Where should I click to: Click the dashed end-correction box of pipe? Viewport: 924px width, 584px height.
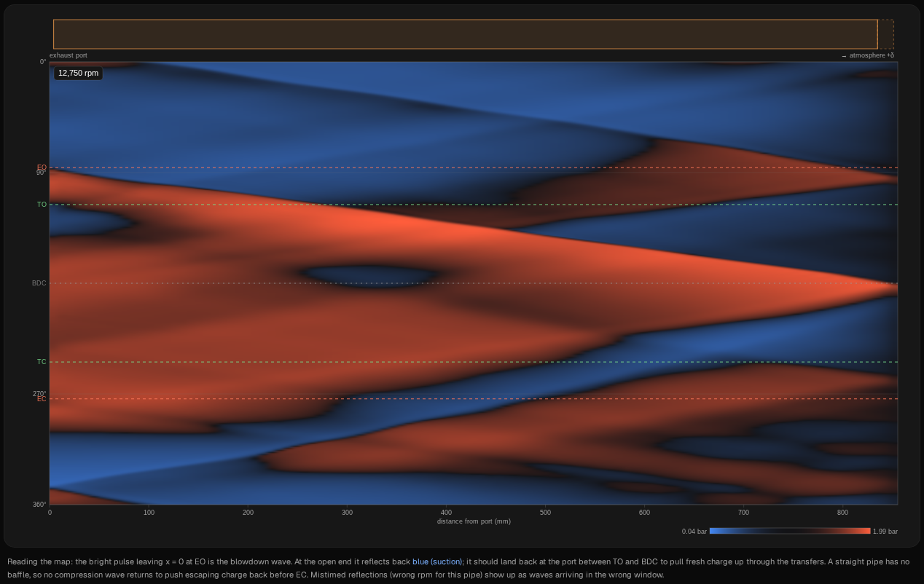tap(886, 34)
